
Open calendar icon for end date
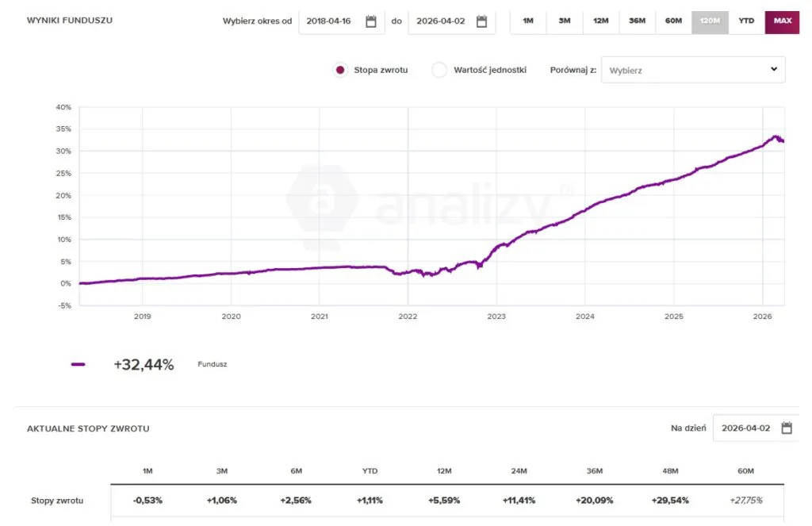481,21
